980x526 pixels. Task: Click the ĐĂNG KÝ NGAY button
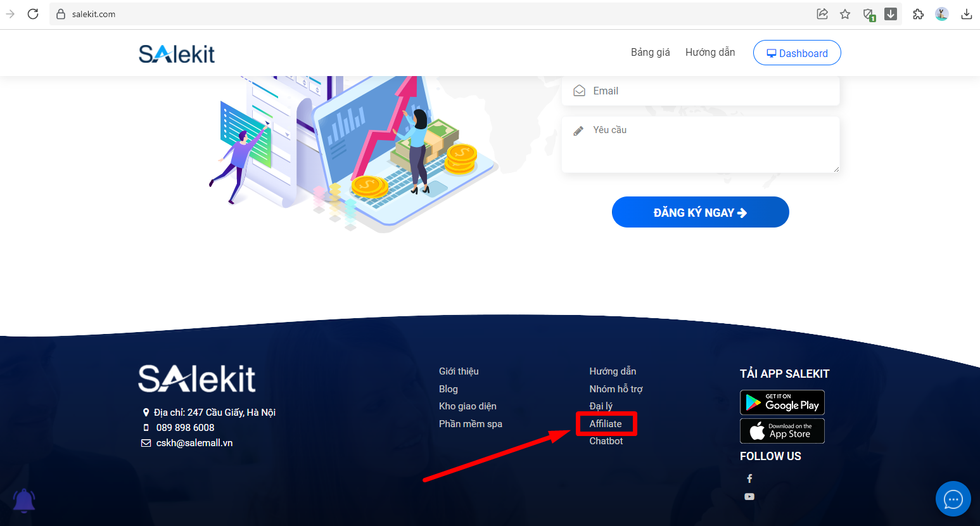[701, 212]
